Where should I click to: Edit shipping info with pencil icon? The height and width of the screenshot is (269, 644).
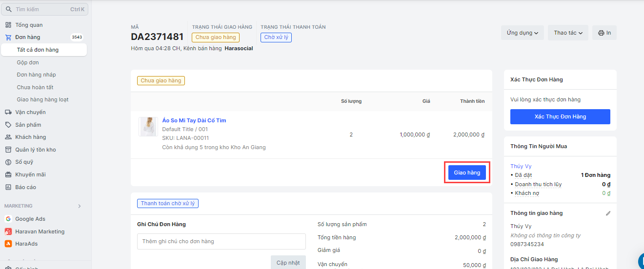point(608,213)
